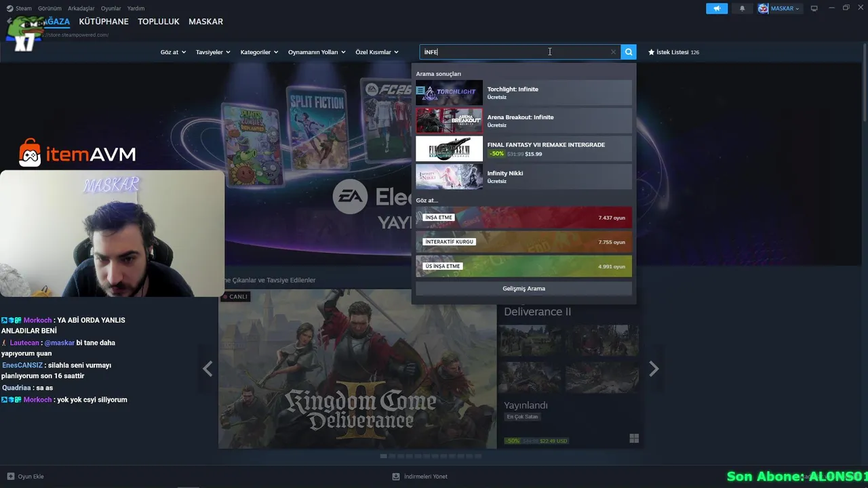This screenshot has height=488, width=868.
Task: Expand the MASKAR account dropdown
Action: click(779, 8)
